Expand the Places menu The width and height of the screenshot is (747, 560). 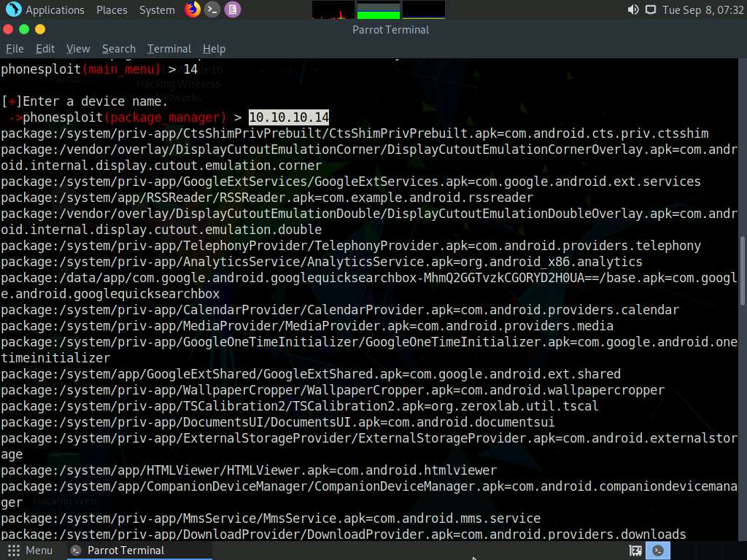tap(112, 9)
